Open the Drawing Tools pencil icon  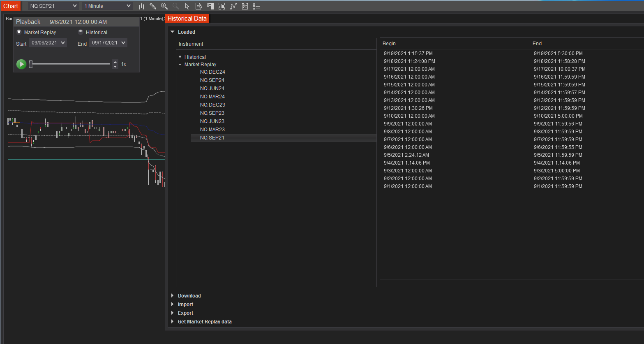click(x=153, y=6)
